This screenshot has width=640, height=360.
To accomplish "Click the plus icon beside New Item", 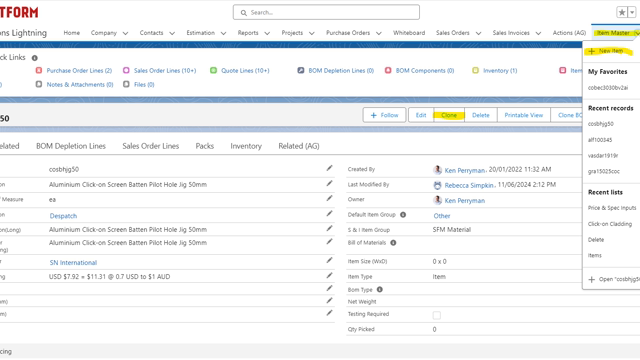I will pyautogui.click(x=592, y=51).
